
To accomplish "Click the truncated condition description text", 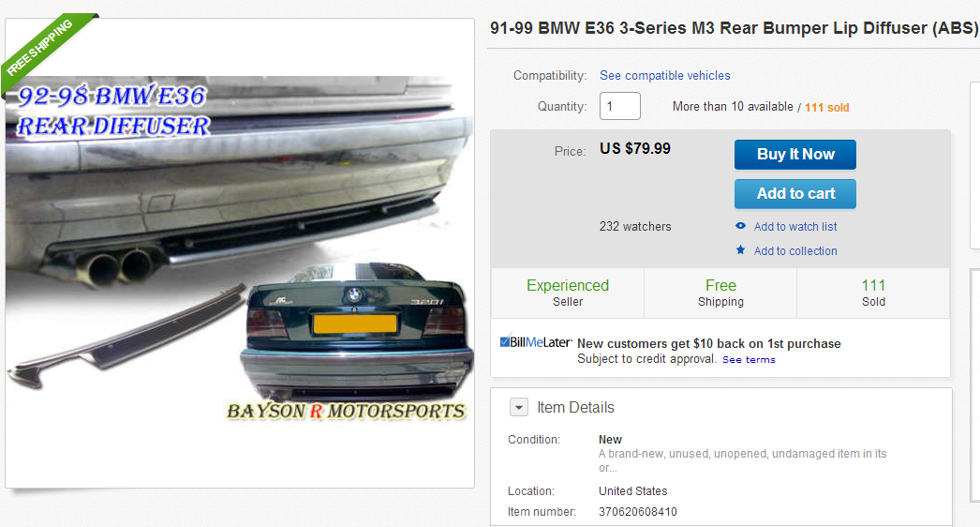I will 743,460.
